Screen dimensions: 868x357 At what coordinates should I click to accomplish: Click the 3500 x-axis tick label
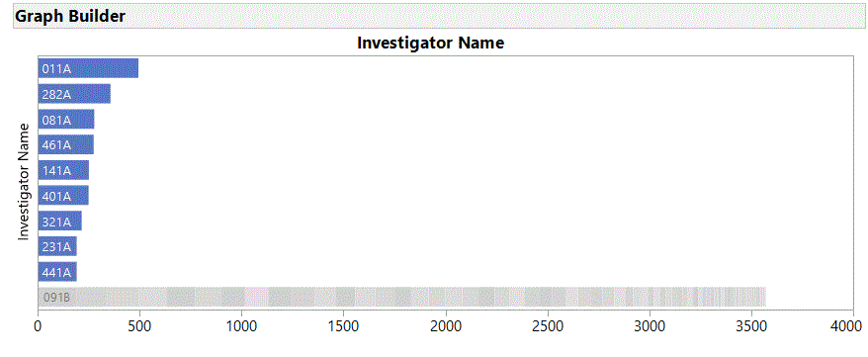(x=751, y=325)
